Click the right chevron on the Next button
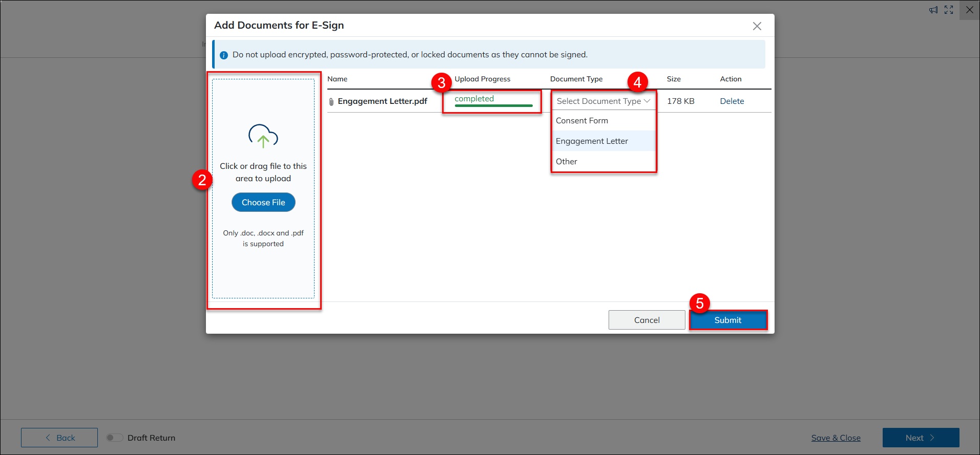 click(932, 438)
